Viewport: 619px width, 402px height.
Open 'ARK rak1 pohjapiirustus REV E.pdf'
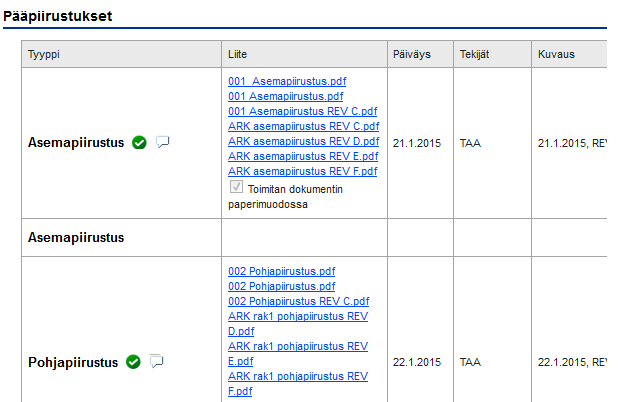click(298, 354)
